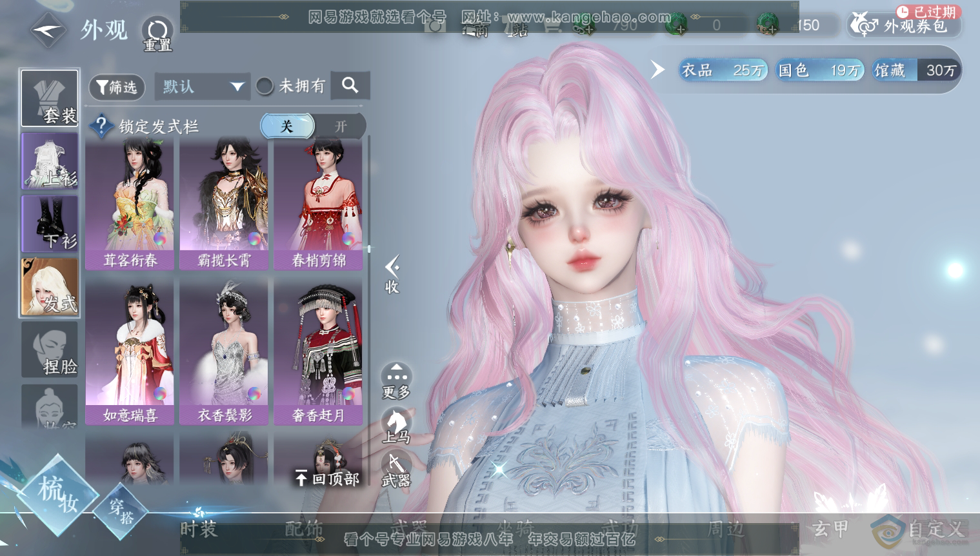Viewport: 980px width, 556px height.
Task: Click the back arrow next to 外观
Action: click(48, 30)
